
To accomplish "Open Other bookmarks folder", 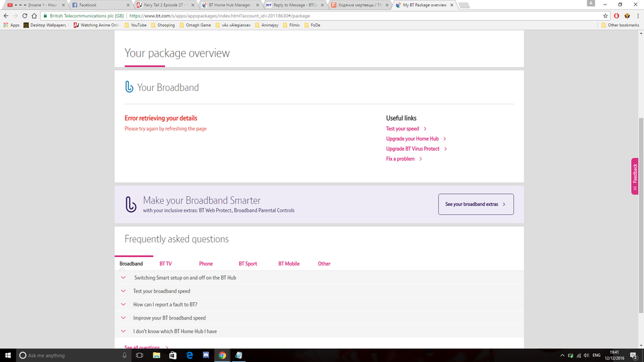I will (620, 25).
